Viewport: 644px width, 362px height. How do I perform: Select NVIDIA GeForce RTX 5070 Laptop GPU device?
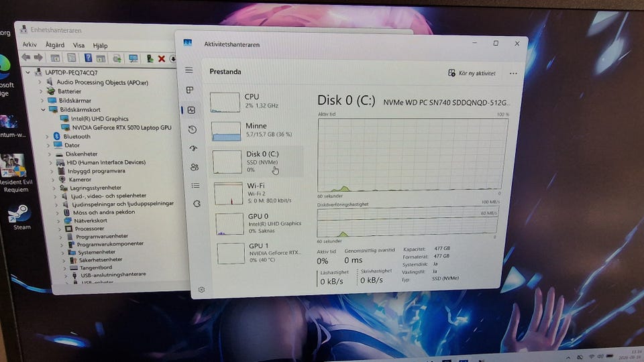121,127
